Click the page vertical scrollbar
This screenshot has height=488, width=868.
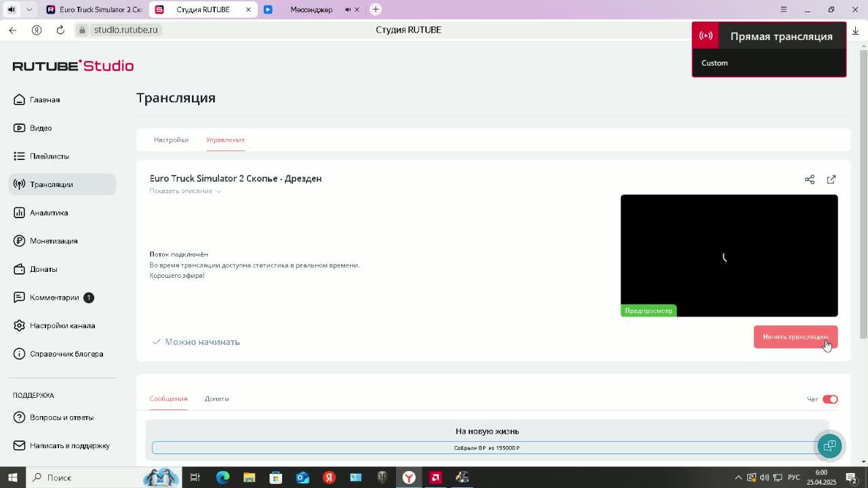863,193
